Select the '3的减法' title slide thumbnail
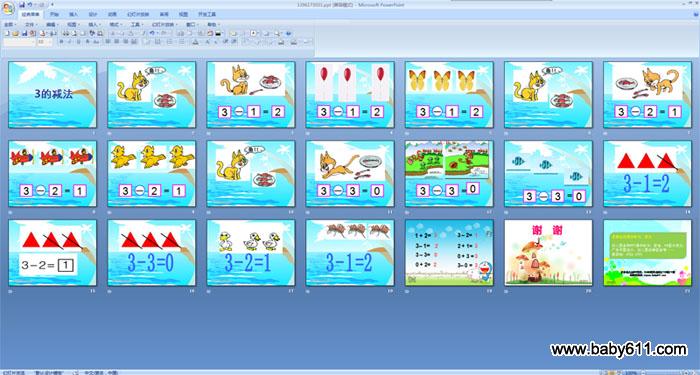Image resolution: width=700 pixels, height=375 pixels. click(x=52, y=94)
